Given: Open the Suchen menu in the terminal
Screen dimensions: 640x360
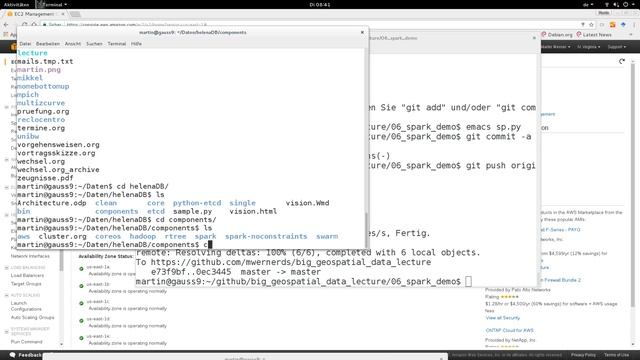Looking at the screenshot, I should click(x=94, y=44).
